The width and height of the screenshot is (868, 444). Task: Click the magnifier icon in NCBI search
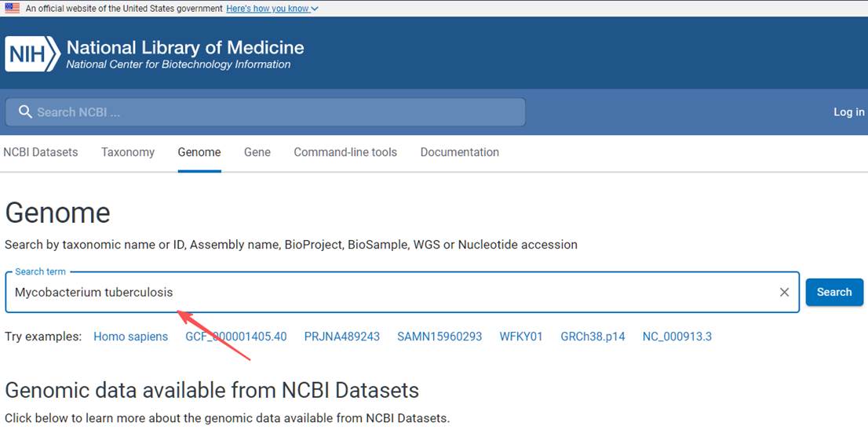[25, 112]
